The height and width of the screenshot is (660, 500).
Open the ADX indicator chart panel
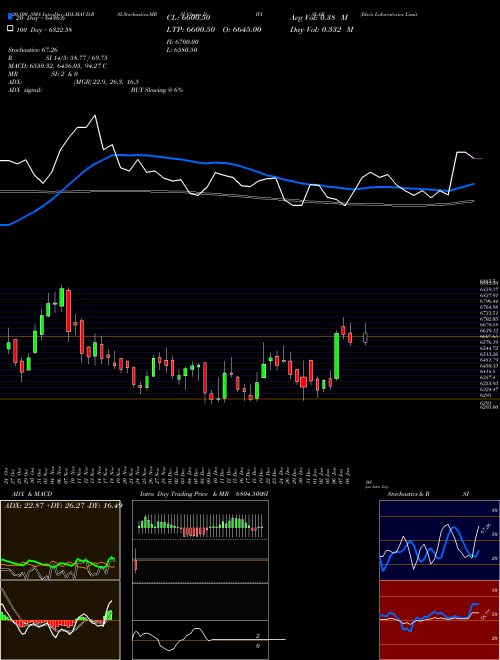pos(60,540)
